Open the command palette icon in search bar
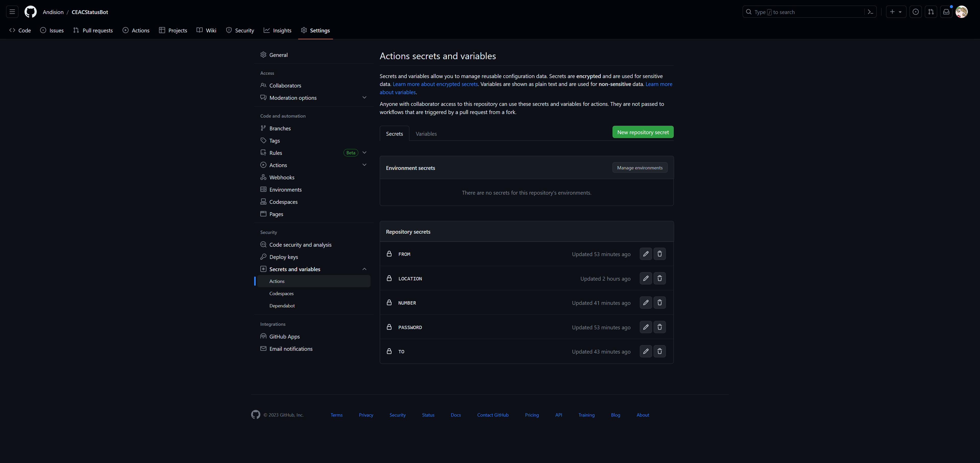 [x=870, y=12]
